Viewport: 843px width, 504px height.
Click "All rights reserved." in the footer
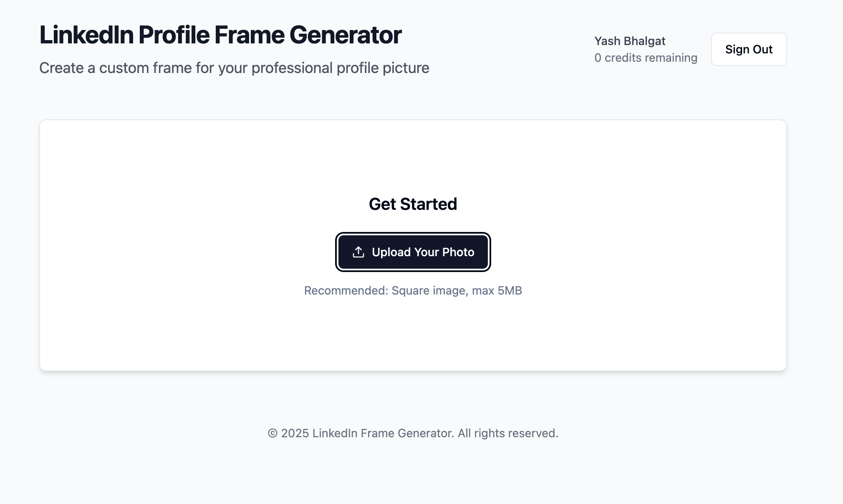point(508,433)
